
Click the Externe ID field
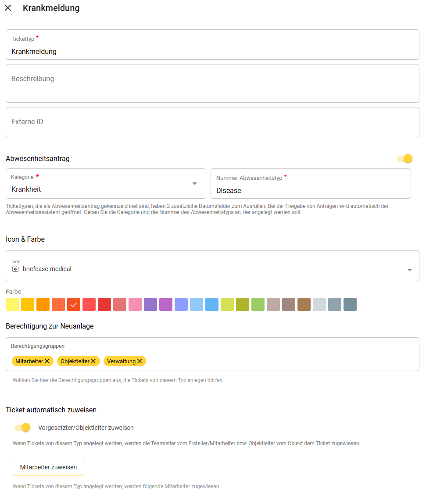click(x=212, y=122)
